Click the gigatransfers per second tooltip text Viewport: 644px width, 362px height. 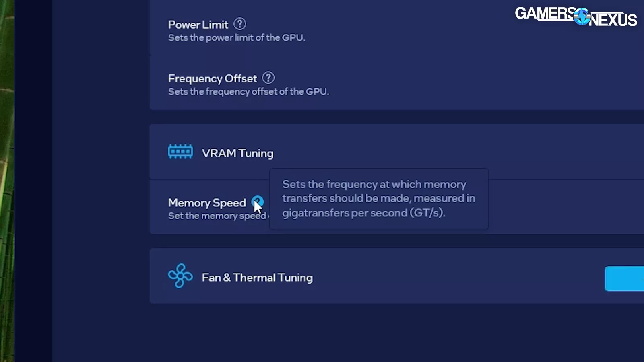pos(378,199)
